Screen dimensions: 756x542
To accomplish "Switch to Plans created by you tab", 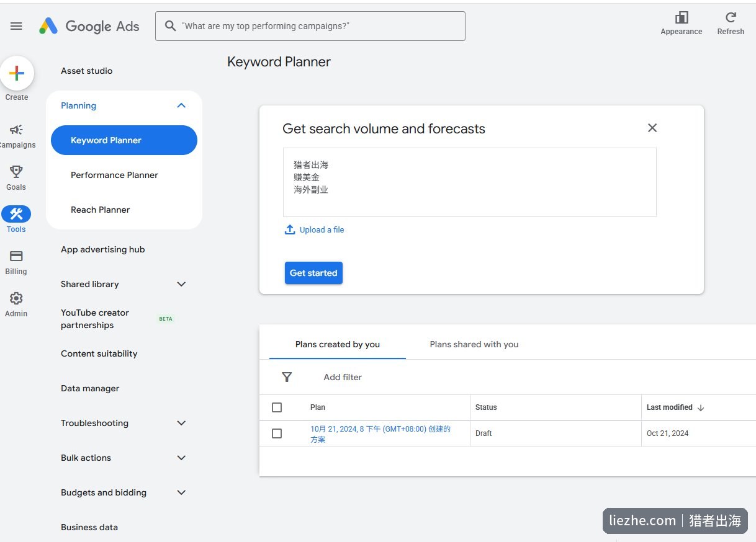I will [x=338, y=344].
